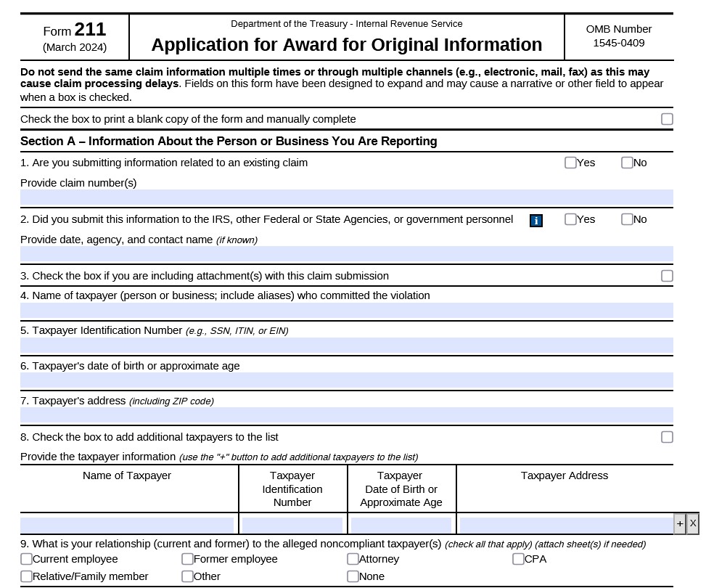
Task: Focus the taxpayer's date of birth field in item 6
Action: pos(347,380)
